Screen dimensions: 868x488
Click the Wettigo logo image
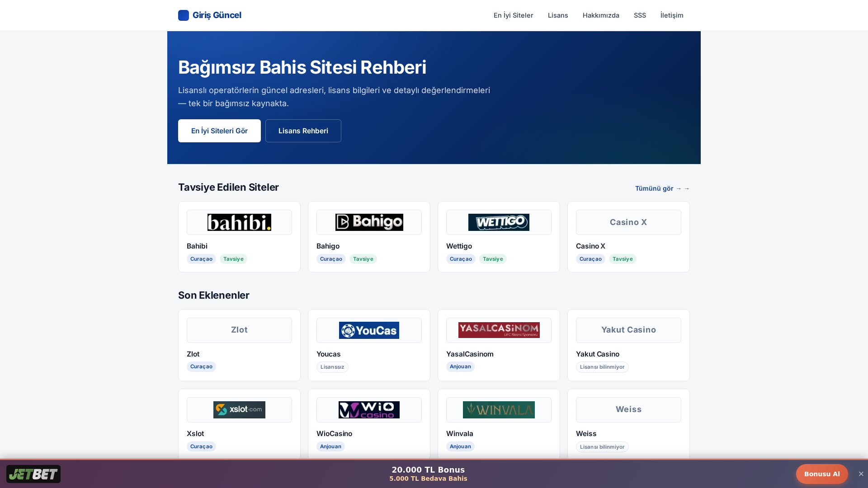(499, 222)
